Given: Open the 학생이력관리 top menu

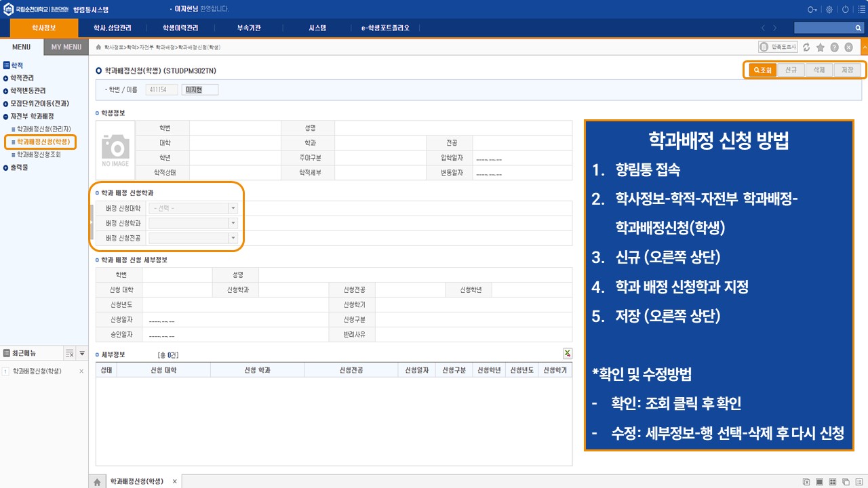Looking at the screenshot, I should click(180, 28).
